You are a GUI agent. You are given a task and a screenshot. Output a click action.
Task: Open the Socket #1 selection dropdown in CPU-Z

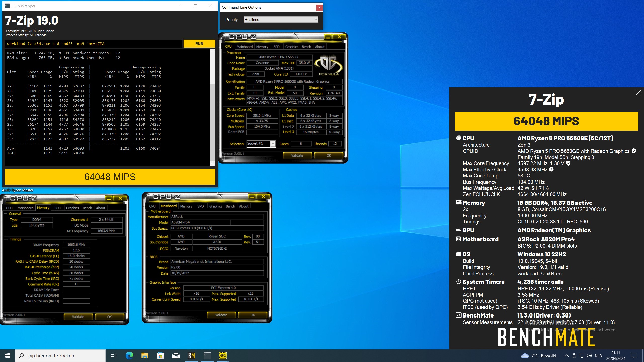tap(261, 144)
